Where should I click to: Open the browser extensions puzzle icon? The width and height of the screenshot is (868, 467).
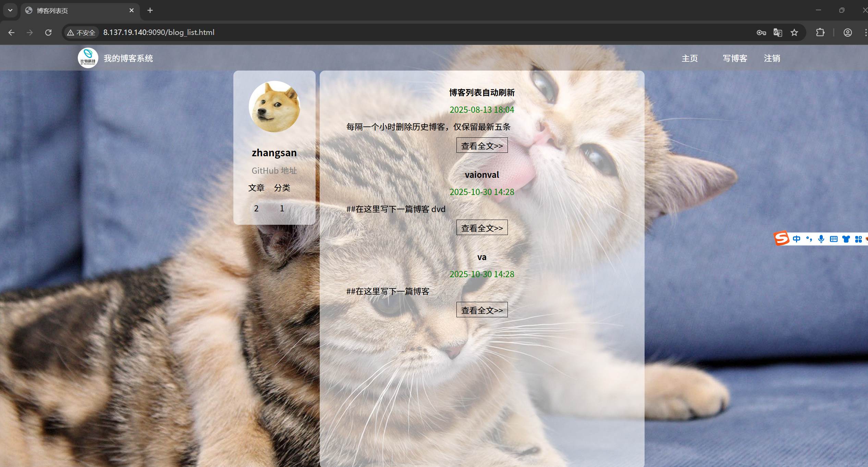click(x=820, y=33)
